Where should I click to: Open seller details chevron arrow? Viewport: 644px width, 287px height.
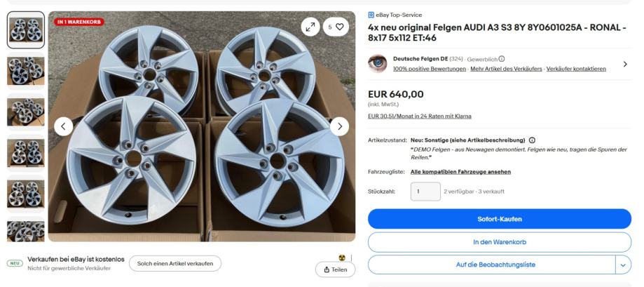point(625,64)
